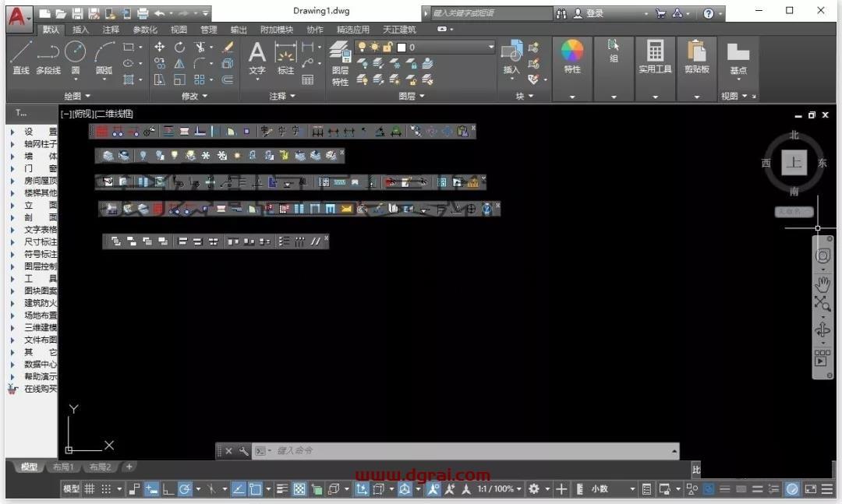
Task: Select the Pan hand tool in navigation bar
Action: (x=823, y=284)
